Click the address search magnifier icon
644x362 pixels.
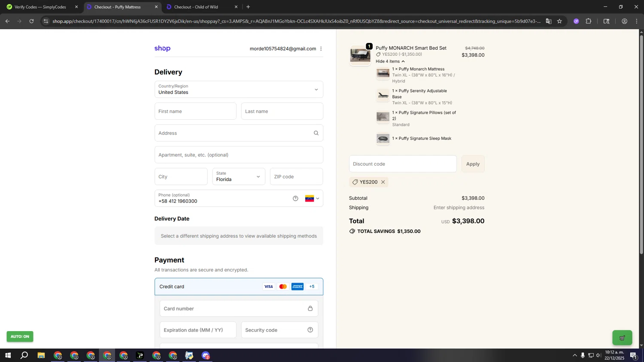pyautogui.click(x=316, y=133)
